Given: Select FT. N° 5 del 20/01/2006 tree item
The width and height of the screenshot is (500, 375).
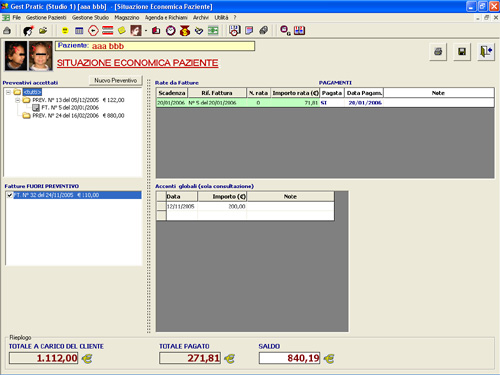Looking at the screenshot, I should pyautogui.click(x=70, y=108).
